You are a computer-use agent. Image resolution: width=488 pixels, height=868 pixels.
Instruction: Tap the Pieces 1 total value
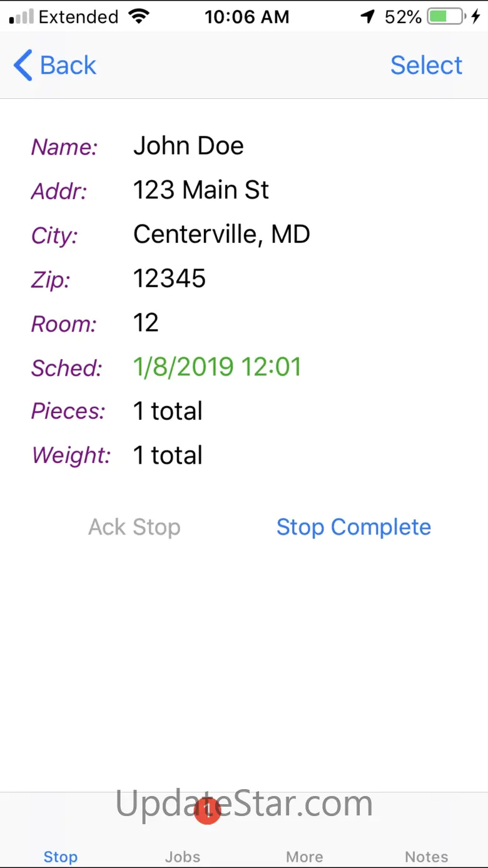tap(168, 411)
